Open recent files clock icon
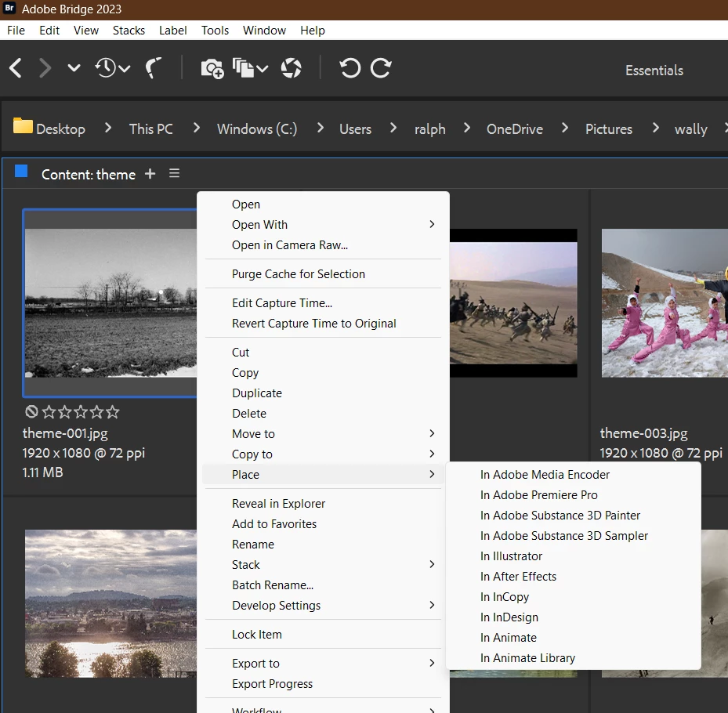Image resolution: width=728 pixels, height=713 pixels. tap(107, 68)
